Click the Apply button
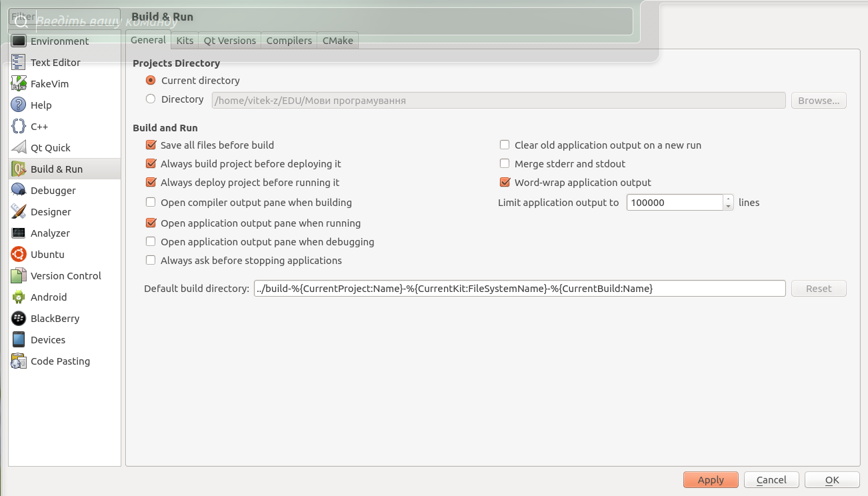Screen dimensions: 868x496 tap(711, 480)
